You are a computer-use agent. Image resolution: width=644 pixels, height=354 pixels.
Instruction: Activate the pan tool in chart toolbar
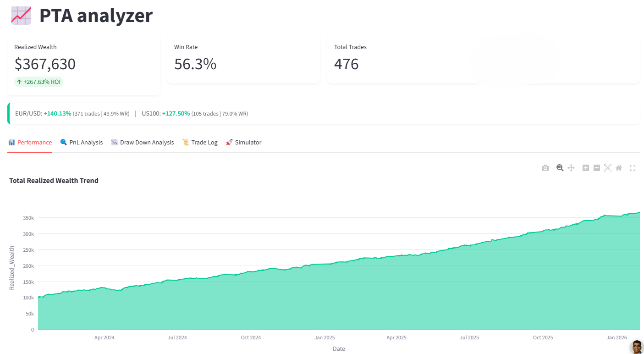(571, 168)
